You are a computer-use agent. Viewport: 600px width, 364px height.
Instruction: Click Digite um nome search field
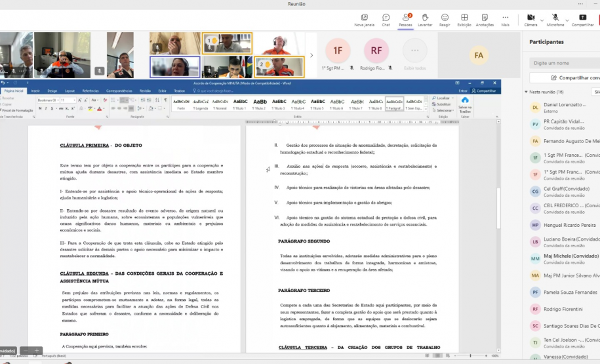(564, 63)
